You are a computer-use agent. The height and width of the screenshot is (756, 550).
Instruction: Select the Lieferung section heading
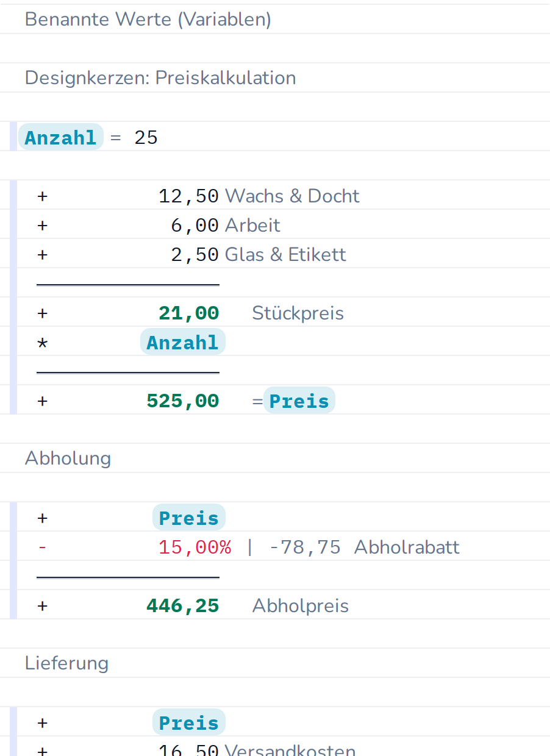click(66, 663)
